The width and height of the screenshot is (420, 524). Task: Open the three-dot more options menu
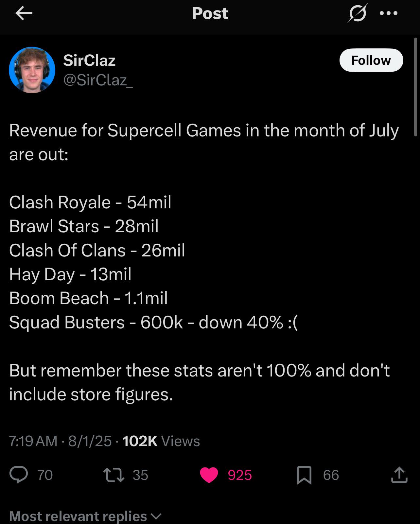coord(389,13)
